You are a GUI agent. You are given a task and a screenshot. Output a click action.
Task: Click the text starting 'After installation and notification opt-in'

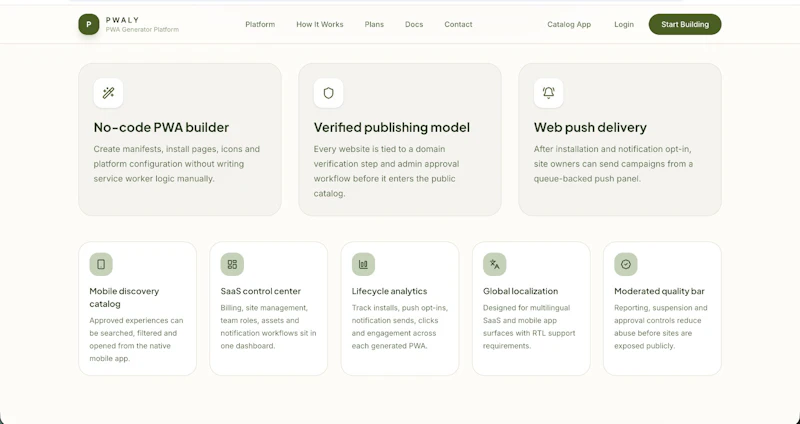pos(613,164)
